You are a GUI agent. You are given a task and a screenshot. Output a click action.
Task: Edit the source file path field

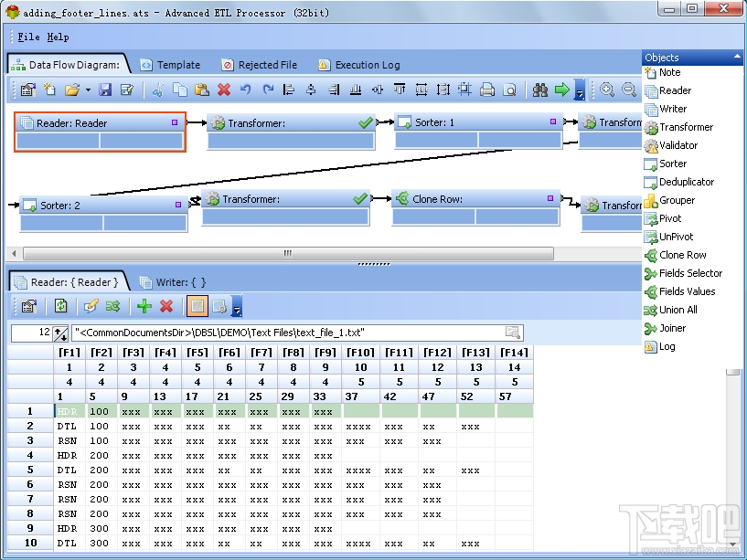tap(288, 333)
